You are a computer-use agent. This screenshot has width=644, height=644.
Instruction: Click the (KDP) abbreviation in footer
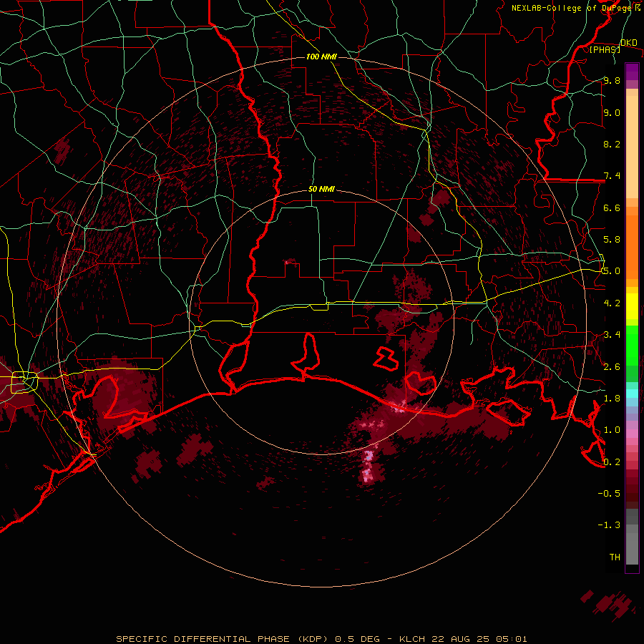click(x=314, y=639)
